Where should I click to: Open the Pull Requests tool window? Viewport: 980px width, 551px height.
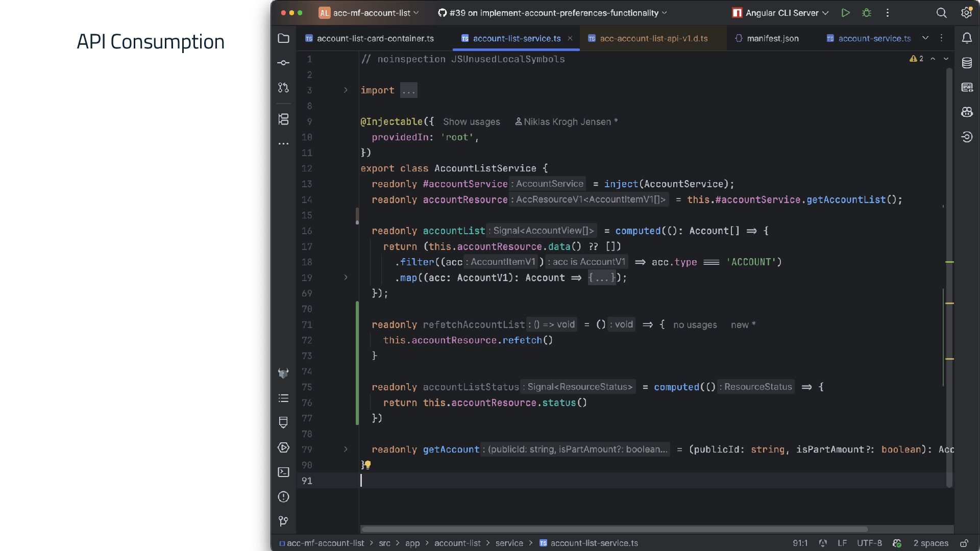click(283, 88)
